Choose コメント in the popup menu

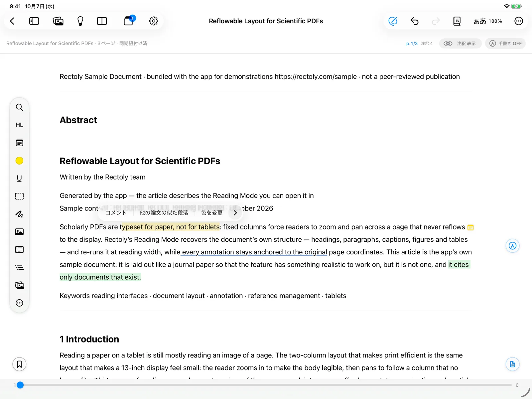116,213
